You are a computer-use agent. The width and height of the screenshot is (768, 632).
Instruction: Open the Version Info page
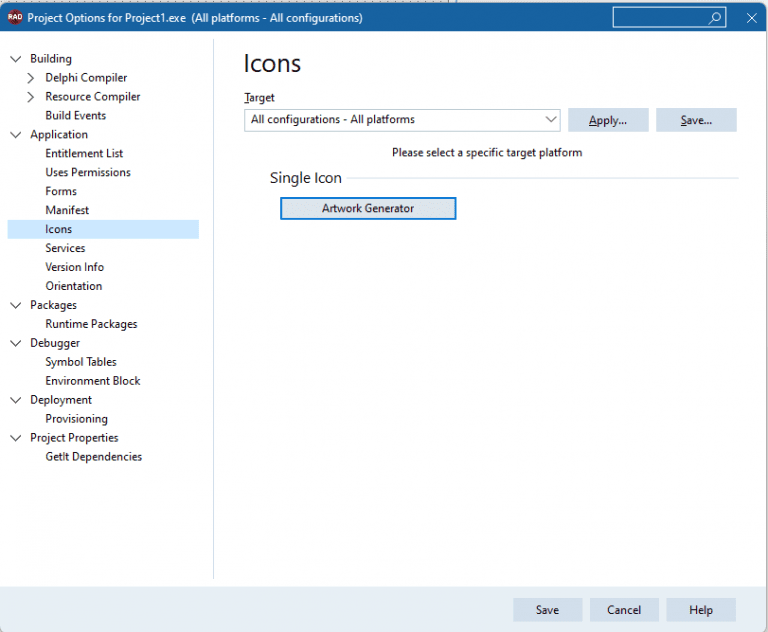(x=74, y=267)
